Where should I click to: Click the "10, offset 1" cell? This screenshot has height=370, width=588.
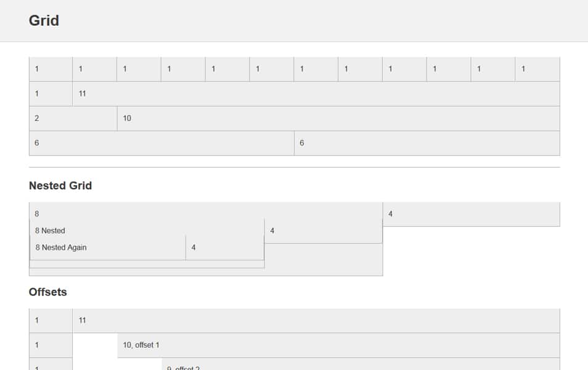pos(338,345)
